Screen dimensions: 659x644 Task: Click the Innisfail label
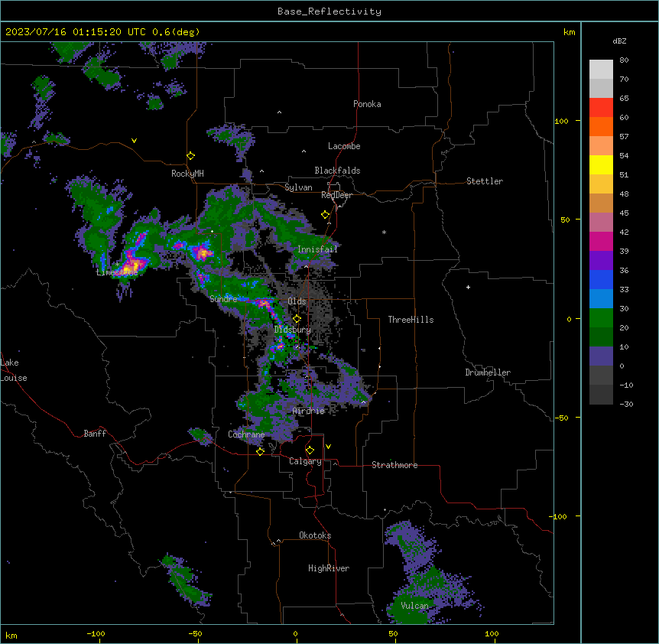click(x=317, y=249)
